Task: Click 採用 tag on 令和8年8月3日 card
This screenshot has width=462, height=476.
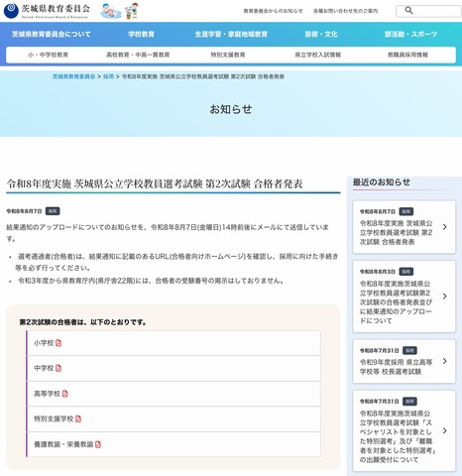Action: [406, 272]
